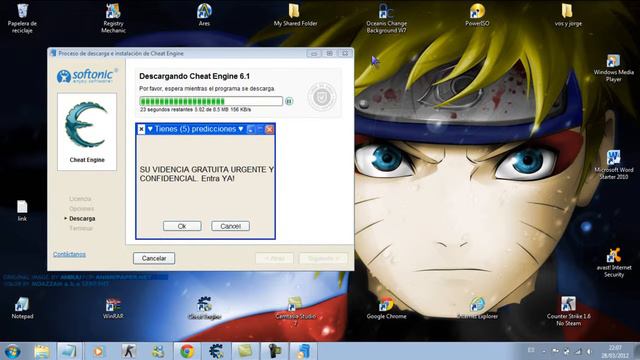Open the Google Chrome desktop shortcut
Image resolution: width=640 pixels, height=360 pixels.
pyautogui.click(x=386, y=308)
